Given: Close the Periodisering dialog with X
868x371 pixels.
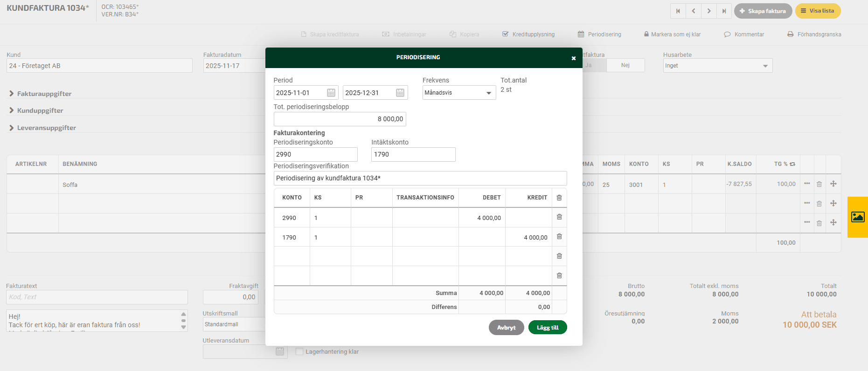Looking at the screenshot, I should click(x=573, y=58).
